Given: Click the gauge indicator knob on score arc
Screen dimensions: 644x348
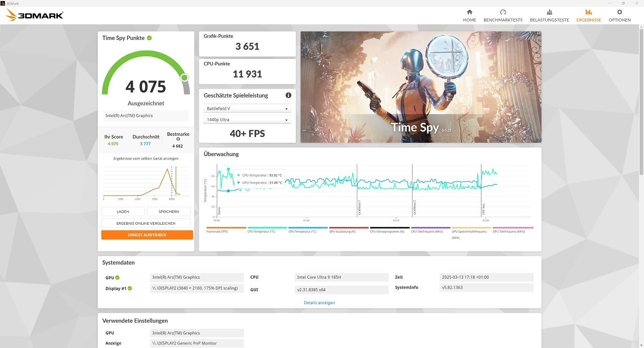Looking at the screenshot, I should point(184,77).
